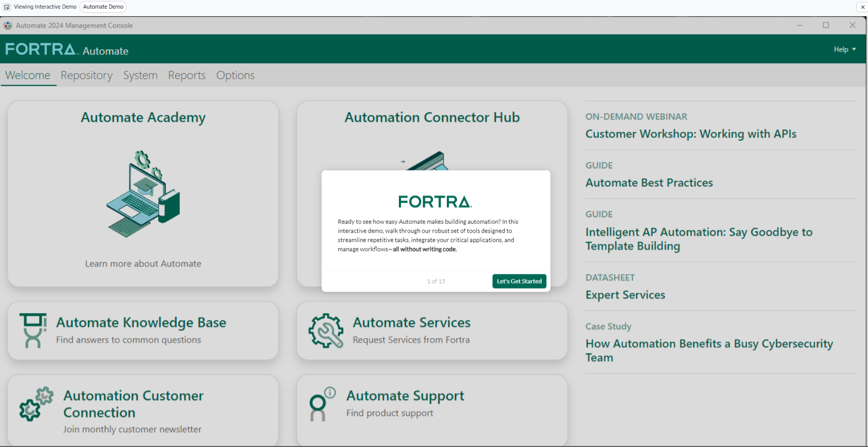The height and width of the screenshot is (447, 868).
Task: Open Automate Support title
Action: [x=406, y=396]
